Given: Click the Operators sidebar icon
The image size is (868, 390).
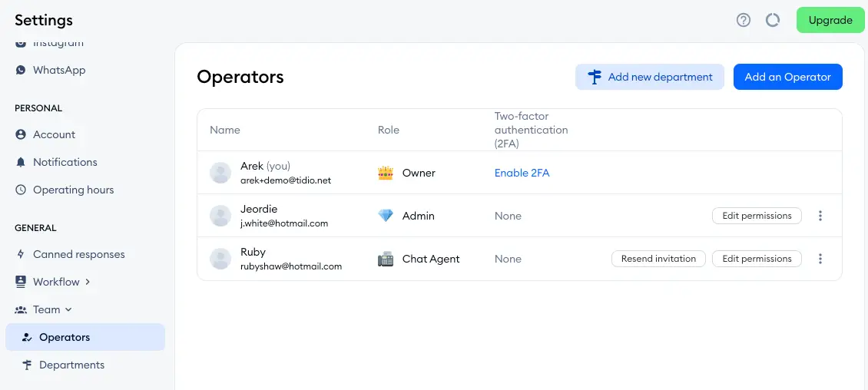Looking at the screenshot, I should (x=26, y=338).
